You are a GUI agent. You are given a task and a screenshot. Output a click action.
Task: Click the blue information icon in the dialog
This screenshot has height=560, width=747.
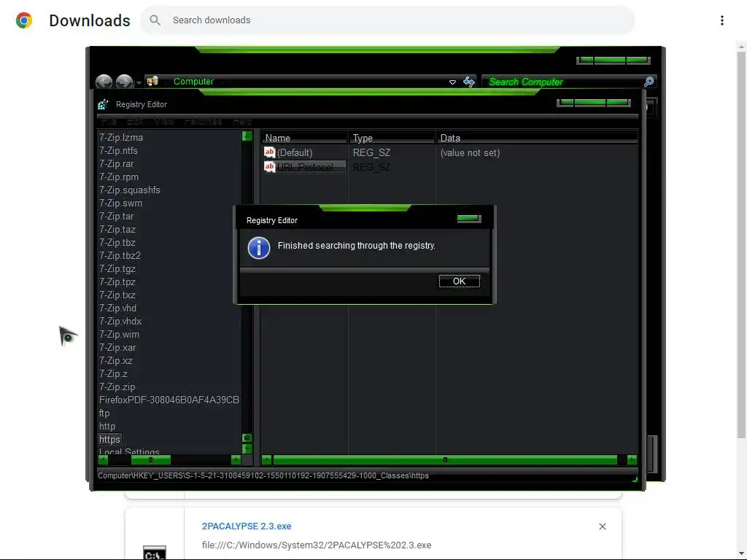click(x=259, y=248)
